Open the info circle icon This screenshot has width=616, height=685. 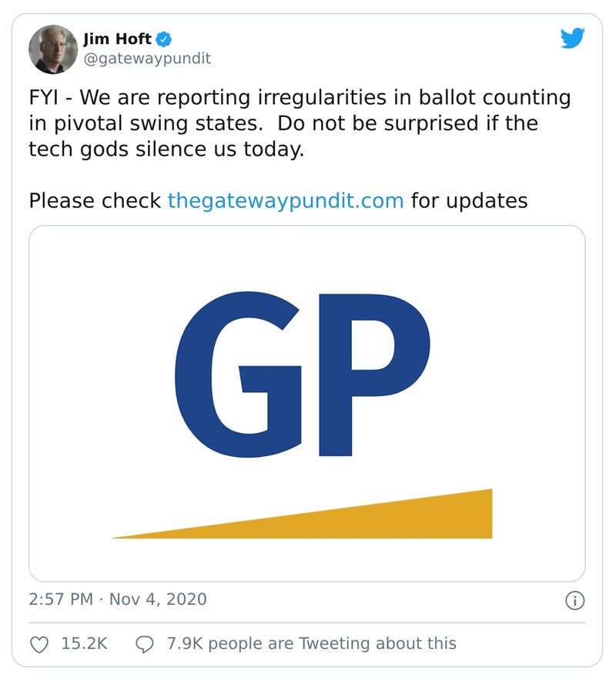pos(574,599)
